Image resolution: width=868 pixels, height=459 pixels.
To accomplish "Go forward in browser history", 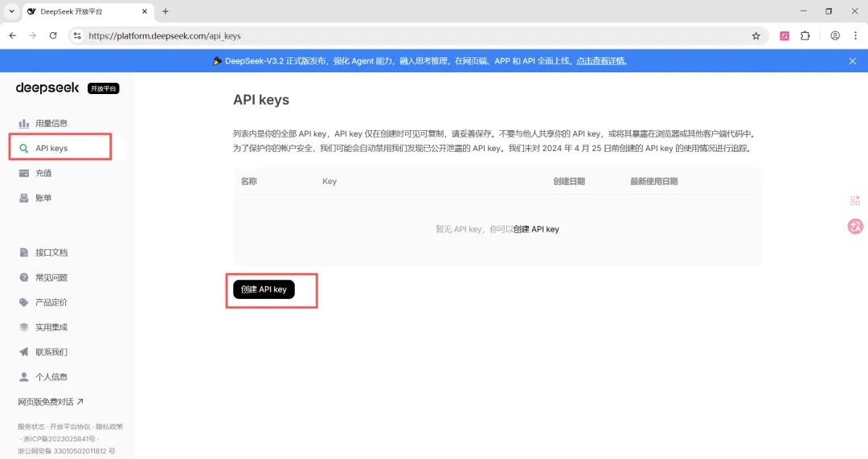I will pos(33,35).
